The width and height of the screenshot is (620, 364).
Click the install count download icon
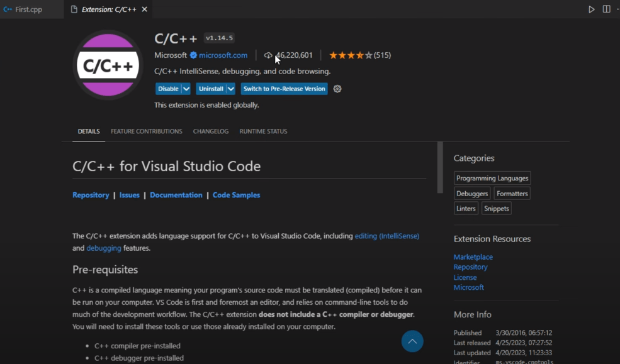tap(268, 55)
